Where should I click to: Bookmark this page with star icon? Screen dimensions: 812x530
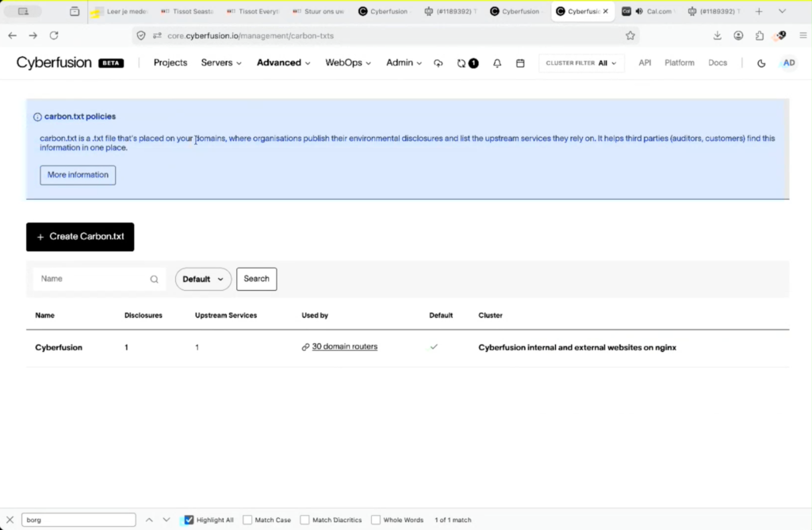tap(630, 36)
